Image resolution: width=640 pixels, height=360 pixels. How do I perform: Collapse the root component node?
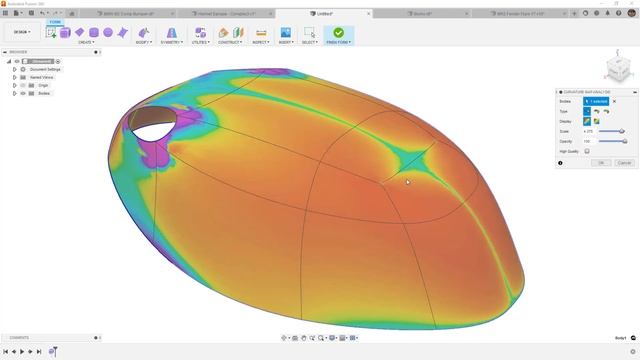9,61
